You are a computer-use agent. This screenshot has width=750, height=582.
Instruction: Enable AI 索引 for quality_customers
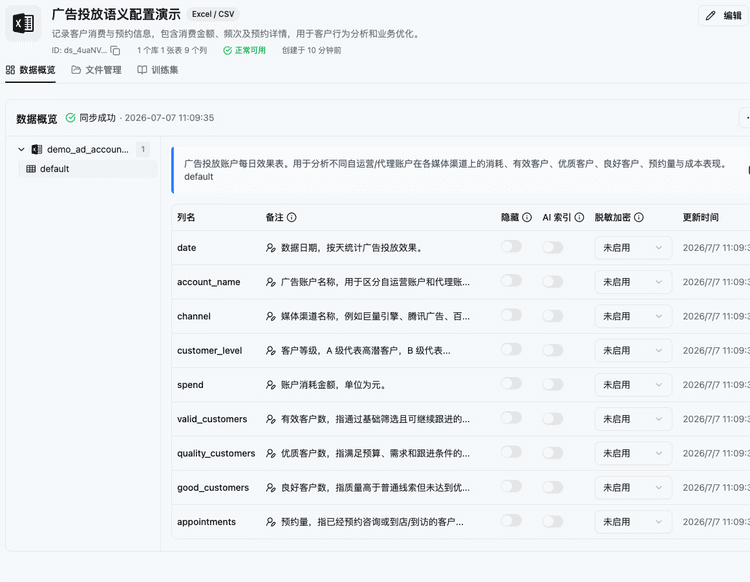pos(552,453)
